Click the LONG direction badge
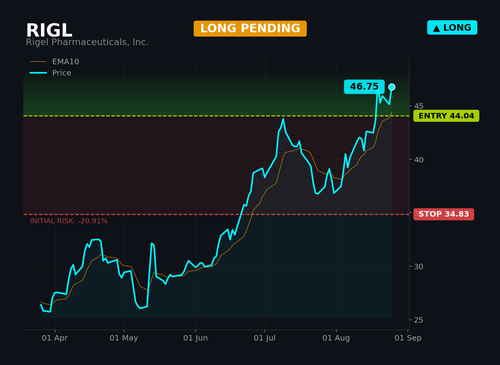500x365 pixels. click(452, 28)
